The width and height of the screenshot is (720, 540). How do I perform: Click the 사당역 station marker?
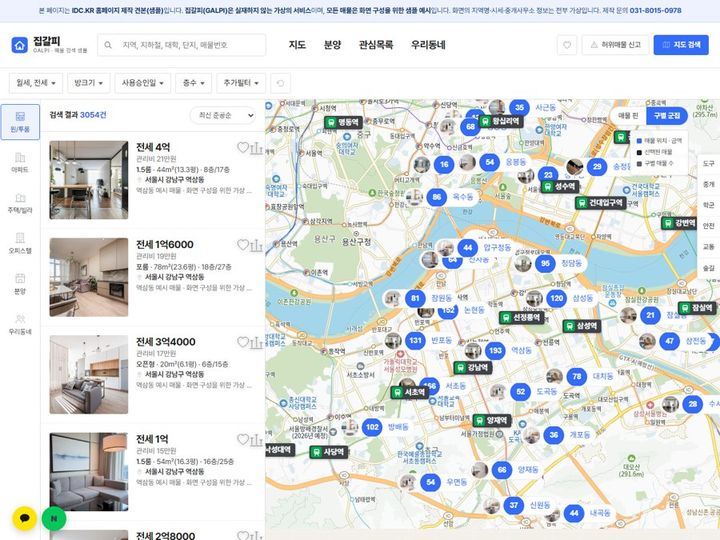point(329,452)
